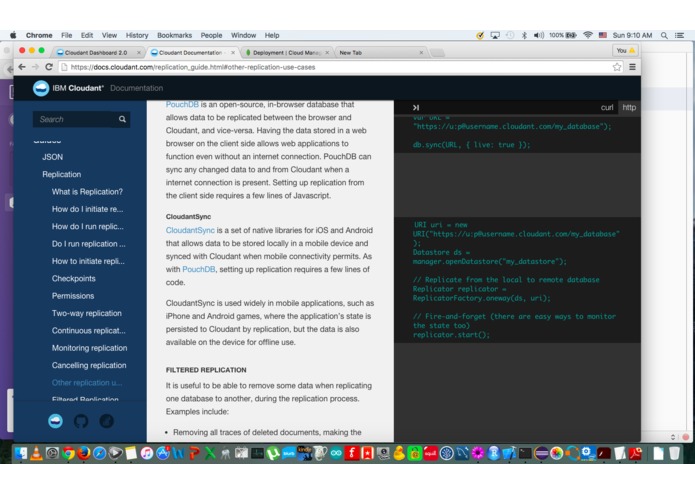Go to Permissions section

coord(73,296)
